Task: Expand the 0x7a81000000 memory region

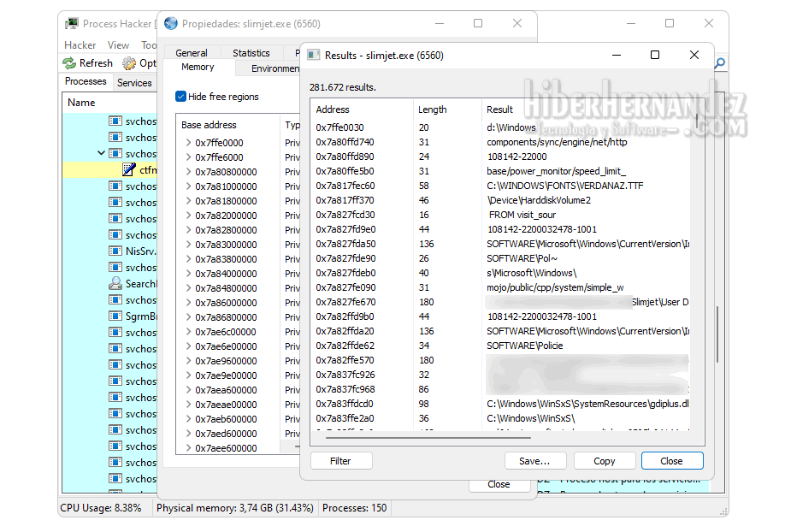Action: [x=188, y=186]
